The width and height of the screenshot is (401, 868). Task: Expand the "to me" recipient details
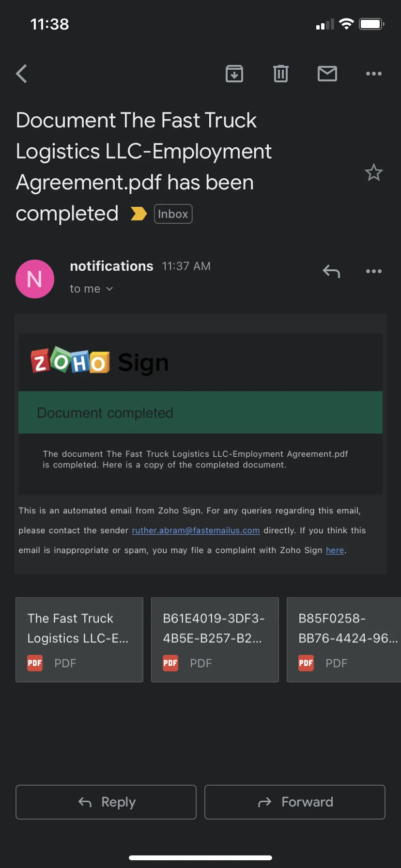pyautogui.click(x=91, y=289)
